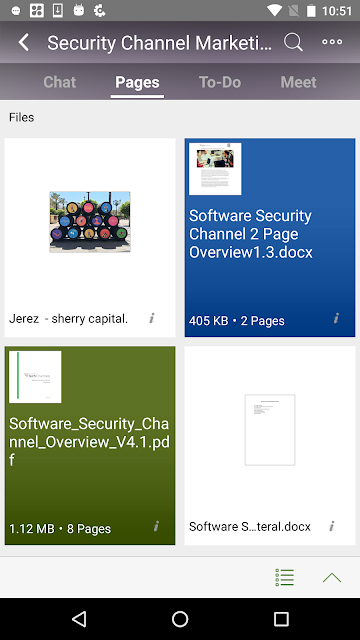
Task: Open the Jerez barrels photo thumbnail
Action: (90, 222)
